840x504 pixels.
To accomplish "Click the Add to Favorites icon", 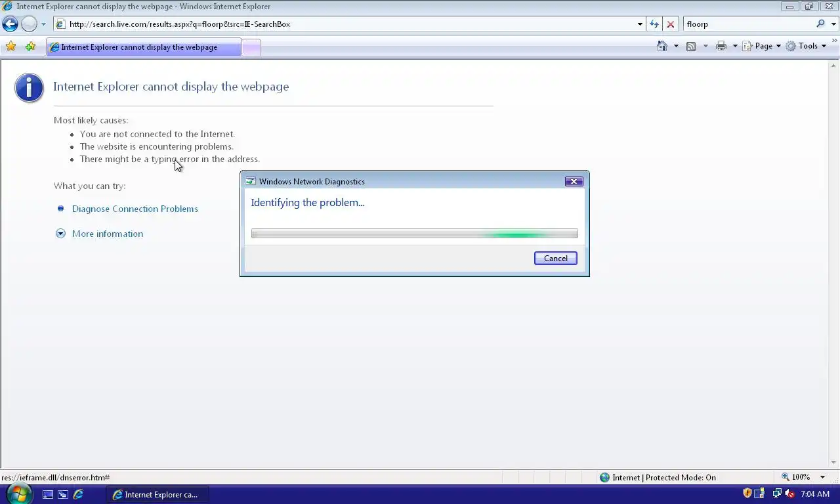I will coord(30,47).
